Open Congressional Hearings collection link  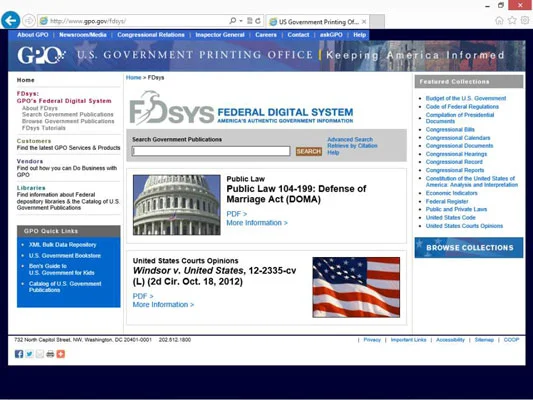tap(456, 154)
